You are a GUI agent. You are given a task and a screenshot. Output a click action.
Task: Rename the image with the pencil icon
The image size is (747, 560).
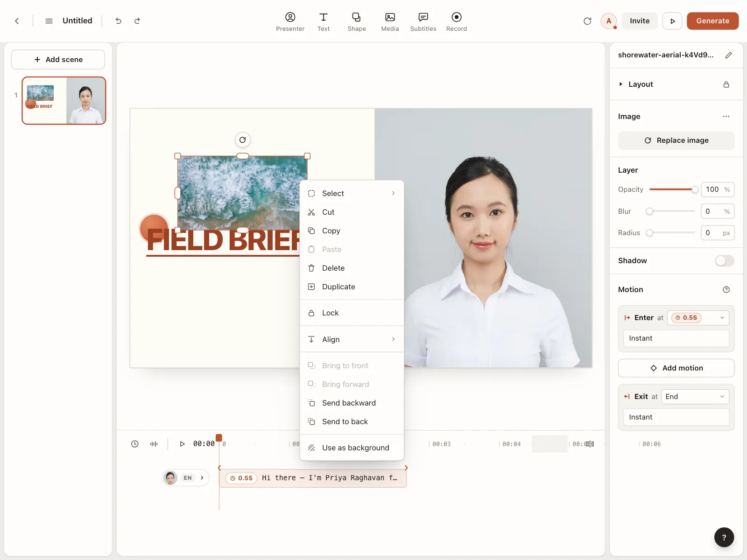(728, 55)
